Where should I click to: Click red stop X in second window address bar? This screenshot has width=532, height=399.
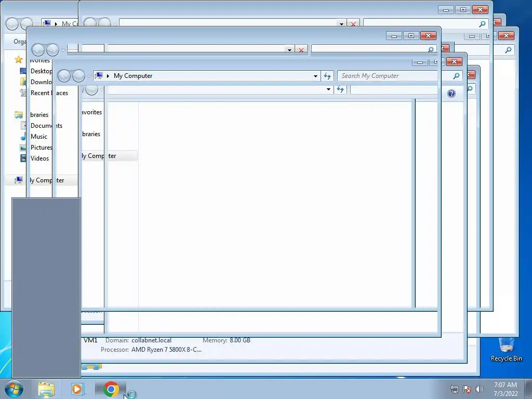pyautogui.click(x=301, y=50)
